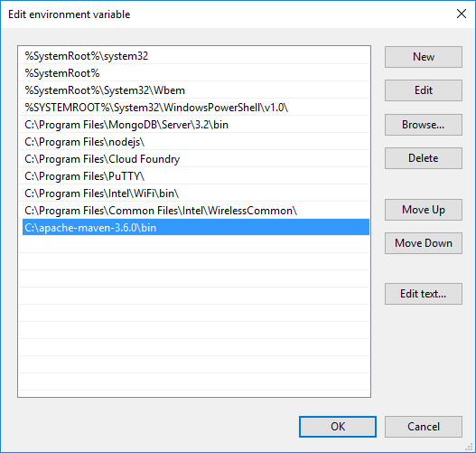Select the Intel WirelessCommon path entry
This screenshot has width=476, height=453.
pyautogui.click(x=196, y=211)
